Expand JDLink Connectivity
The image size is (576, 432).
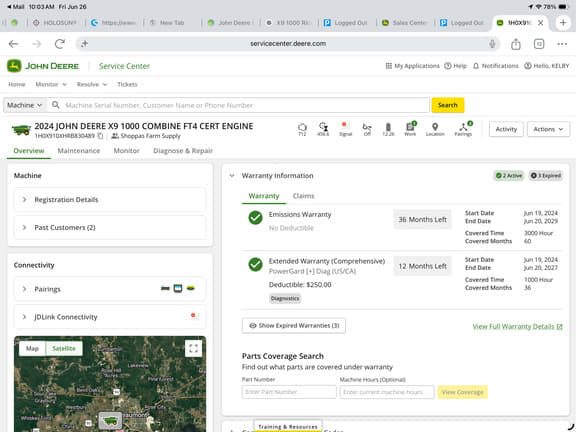point(110,317)
